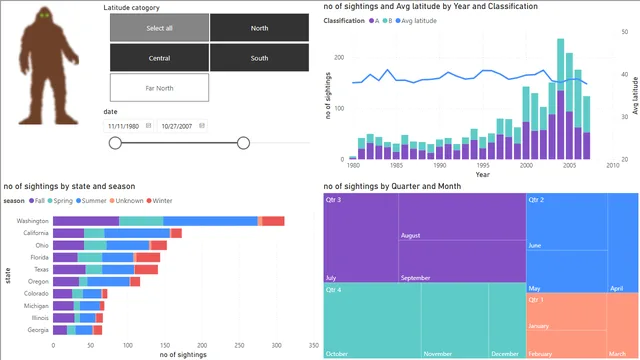
Task: Click the December treemap tile
Action: [507, 321]
